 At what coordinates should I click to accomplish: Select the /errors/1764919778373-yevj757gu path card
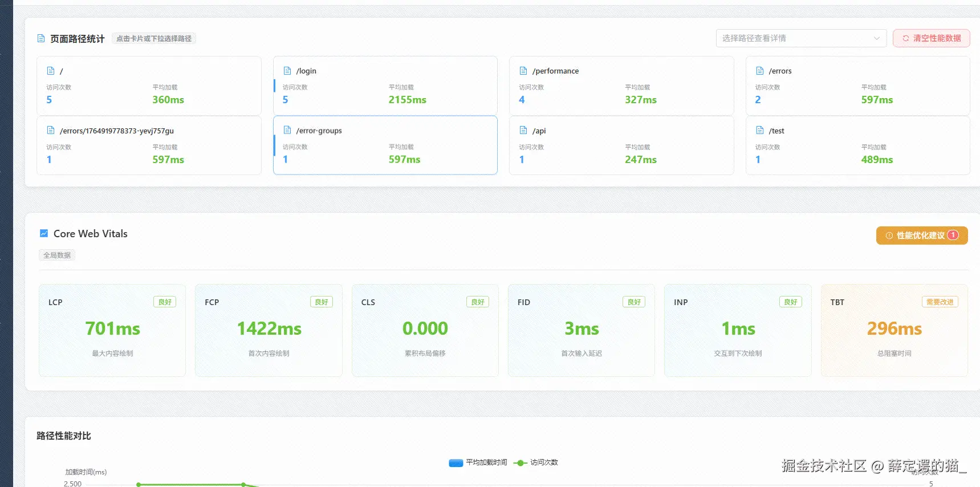[x=149, y=145]
